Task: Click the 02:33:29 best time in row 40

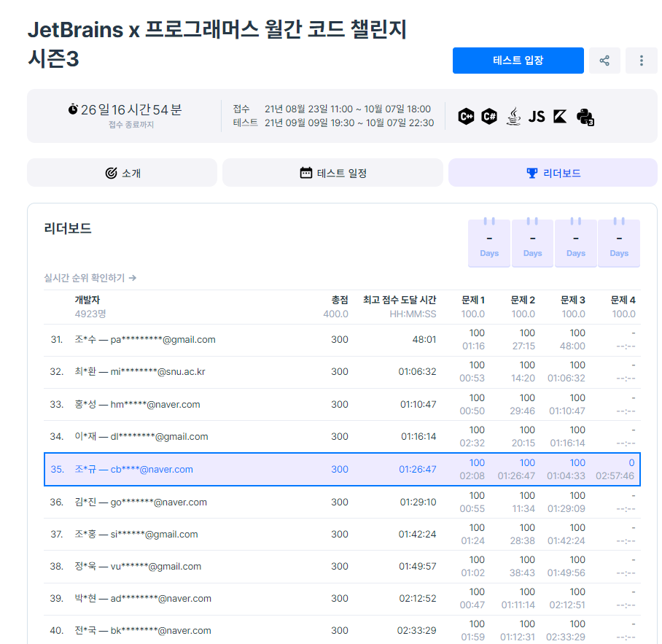Action: click(x=416, y=630)
